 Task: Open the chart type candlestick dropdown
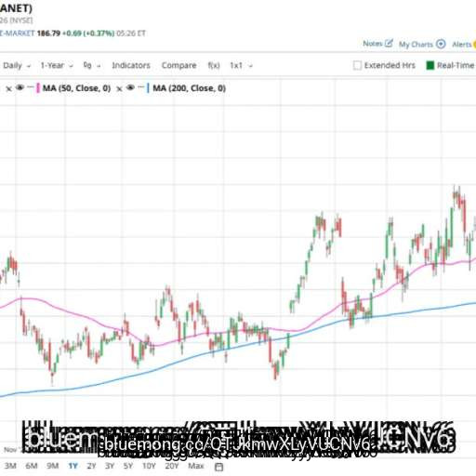[x=92, y=66]
